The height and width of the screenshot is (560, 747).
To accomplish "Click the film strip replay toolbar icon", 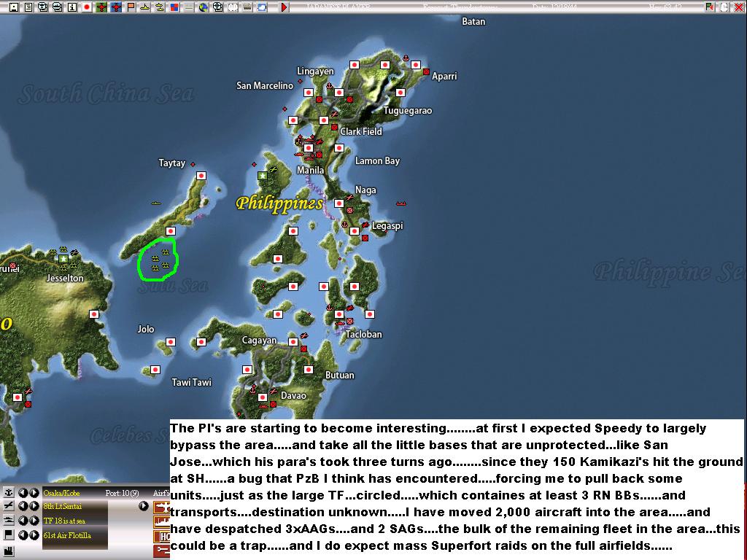I will point(247,7).
